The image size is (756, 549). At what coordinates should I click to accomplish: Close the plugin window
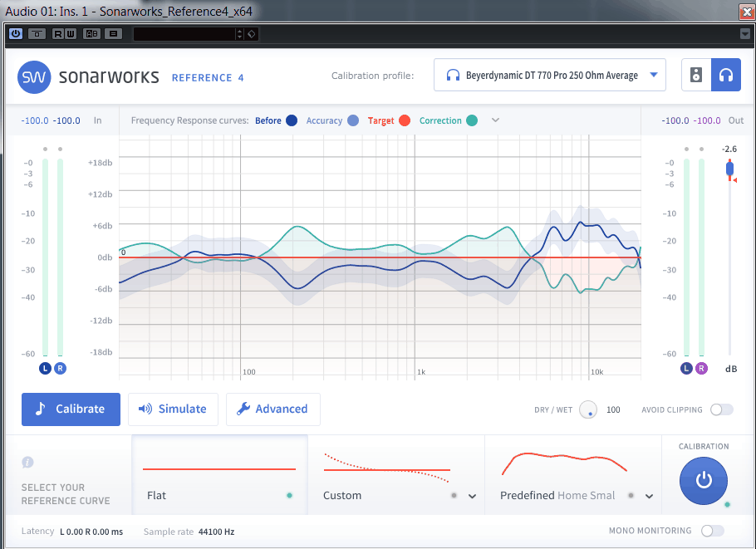[747, 12]
